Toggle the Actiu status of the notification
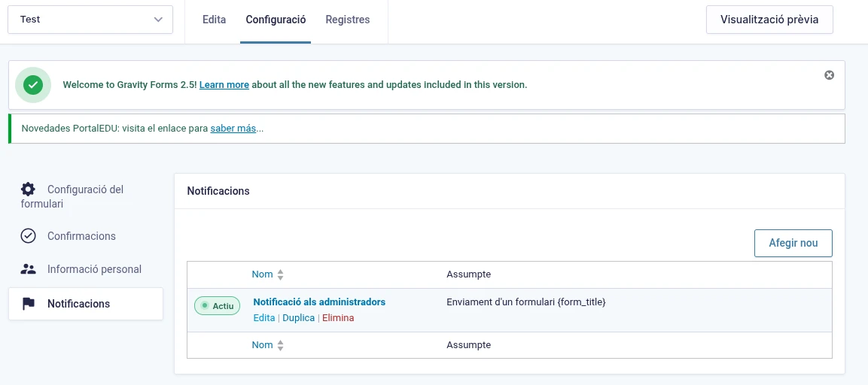Image resolution: width=868 pixels, height=385 pixels. [x=217, y=306]
